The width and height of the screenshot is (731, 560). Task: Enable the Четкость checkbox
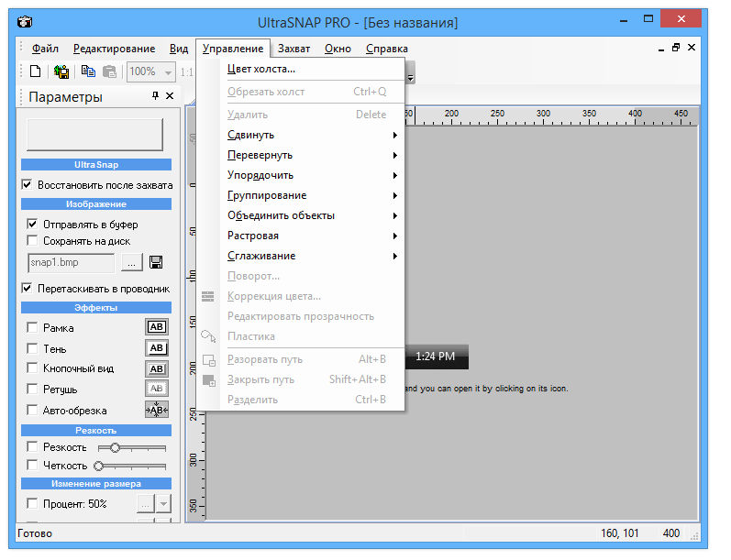coord(32,465)
